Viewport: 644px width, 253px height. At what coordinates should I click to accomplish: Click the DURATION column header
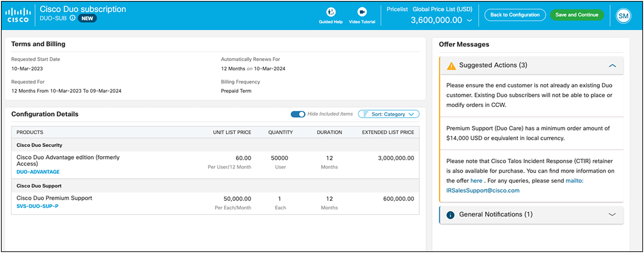tap(329, 132)
